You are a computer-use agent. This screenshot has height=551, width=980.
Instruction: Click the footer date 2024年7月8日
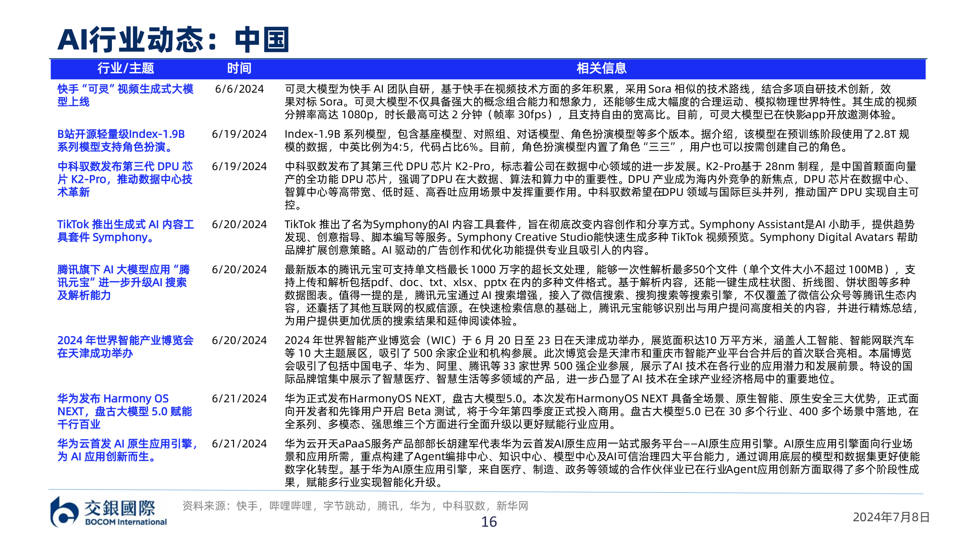click(x=891, y=517)
